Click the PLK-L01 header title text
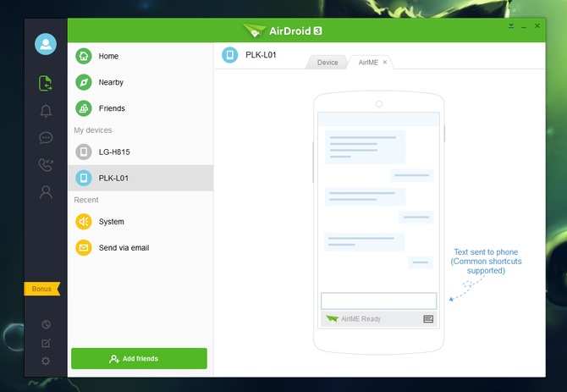 click(x=261, y=55)
